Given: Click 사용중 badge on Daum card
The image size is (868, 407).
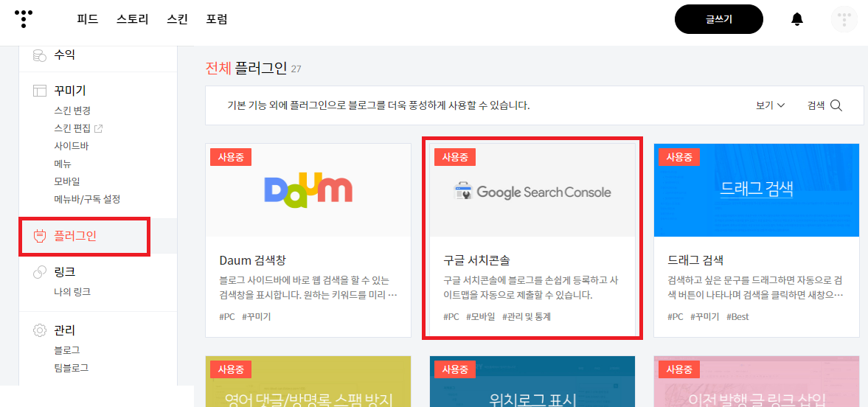Looking at the screenshot, I should tap(231, 157).
